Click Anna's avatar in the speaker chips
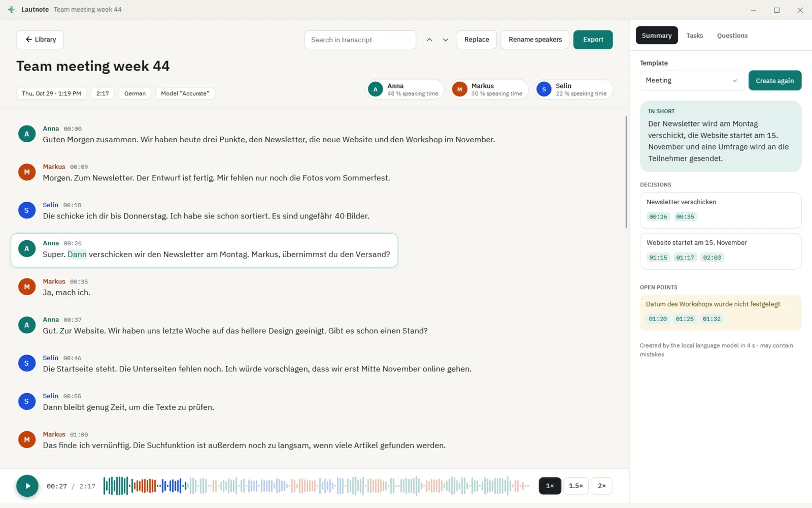This screenshot has width=812, height=508. 376,89
